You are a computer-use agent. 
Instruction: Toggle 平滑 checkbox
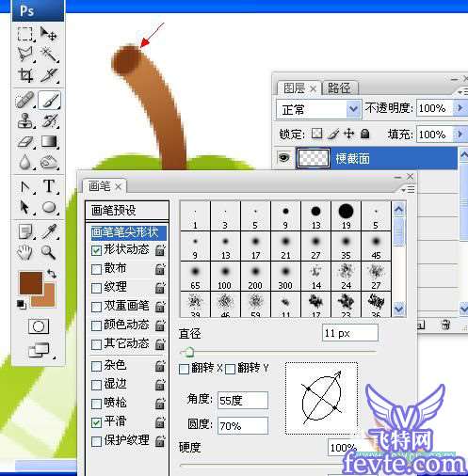coord(96,422)
